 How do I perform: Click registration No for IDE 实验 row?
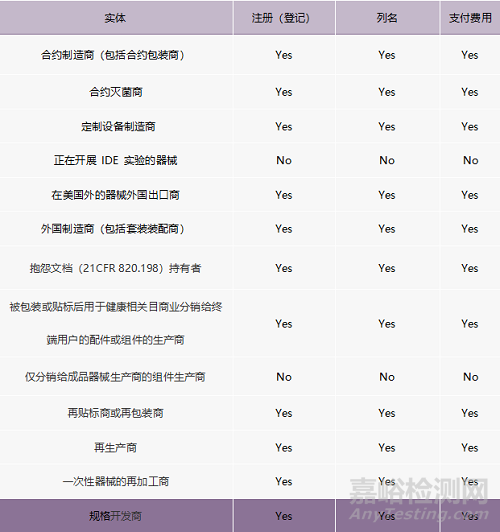coord(284,160)
